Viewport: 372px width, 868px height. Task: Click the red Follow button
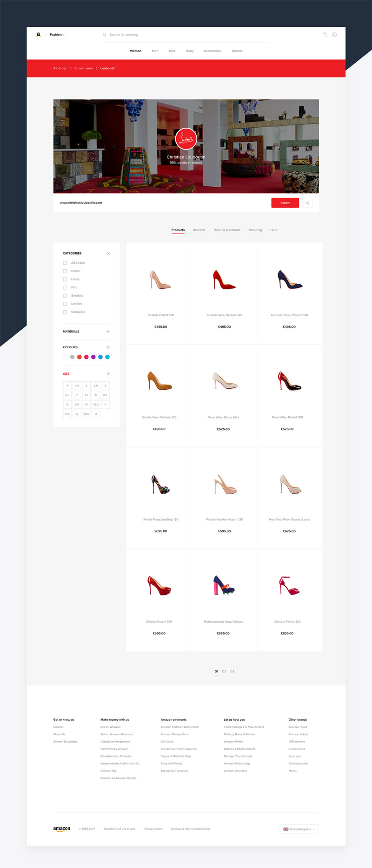pos(285,203)
